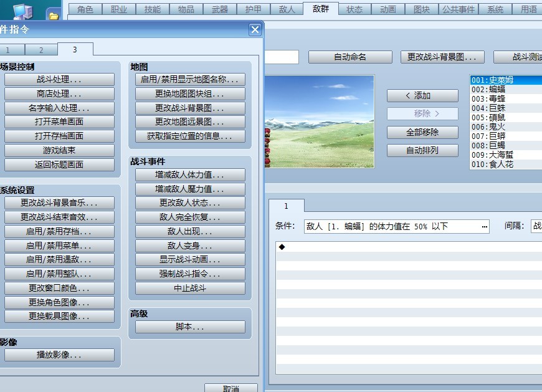
Task: Open the 物品 database tab
Action: point(186,9)
